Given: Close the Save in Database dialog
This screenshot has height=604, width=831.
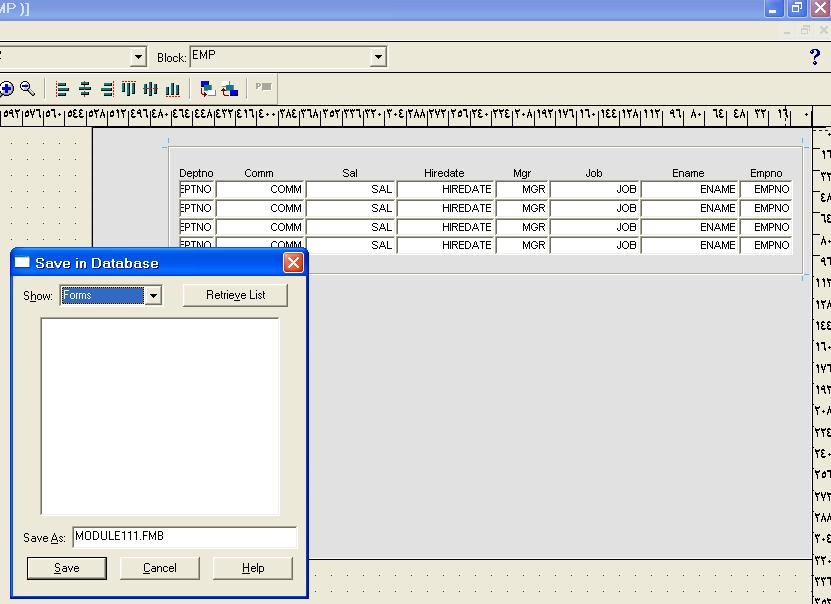Looking at the screenshot, I should click(x=293, y=263).
